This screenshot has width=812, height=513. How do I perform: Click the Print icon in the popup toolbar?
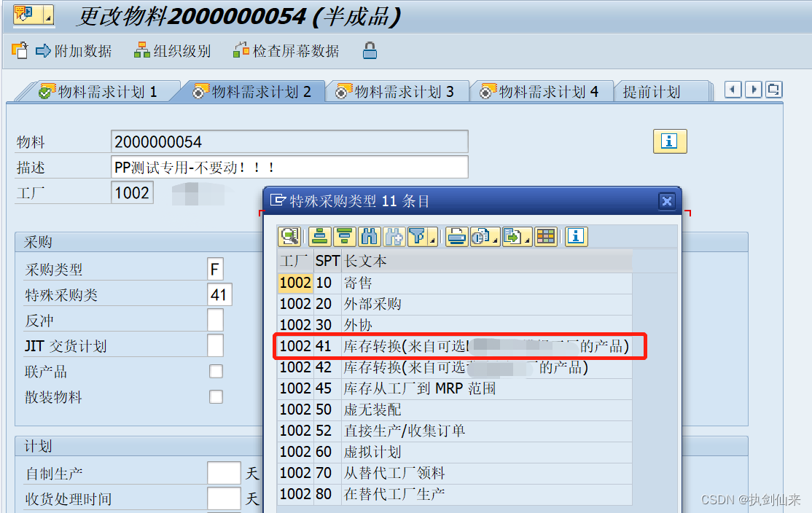pyautogui.click(x=456, y=237)
